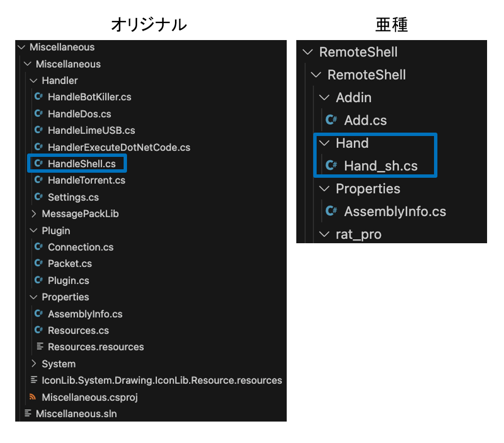504x443 pixels.
Task: Click the file icon beside Miscellaneous.sln
Action: coord(28,414)
